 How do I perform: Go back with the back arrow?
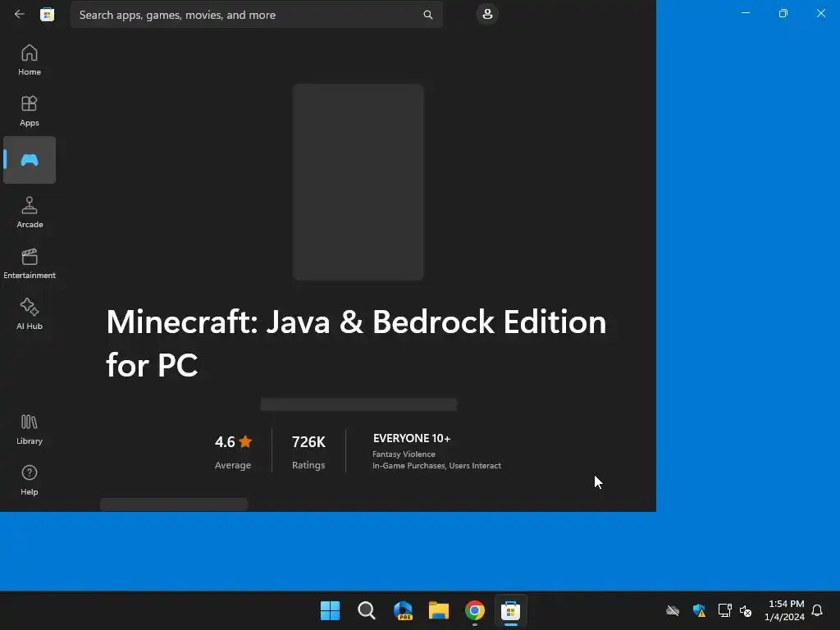click(x=20, y=15)
